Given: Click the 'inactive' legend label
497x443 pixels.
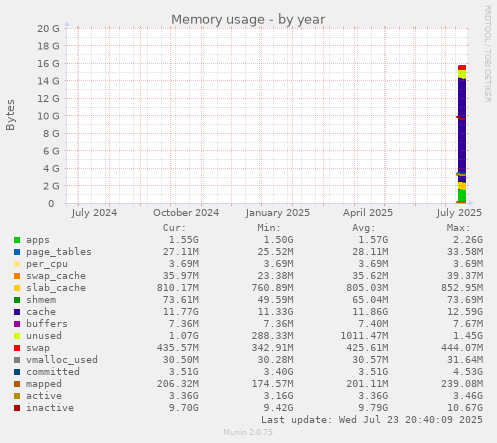Looking at the screenshot, I should [x=50, y=408].
